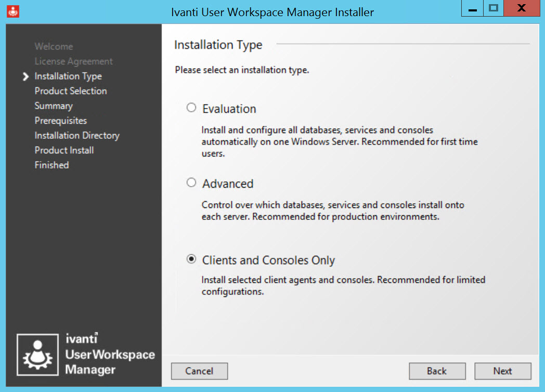Open the Welcome step in the sidebar
This screenshot has height=392, width=545.
click(x=54, y=46)
